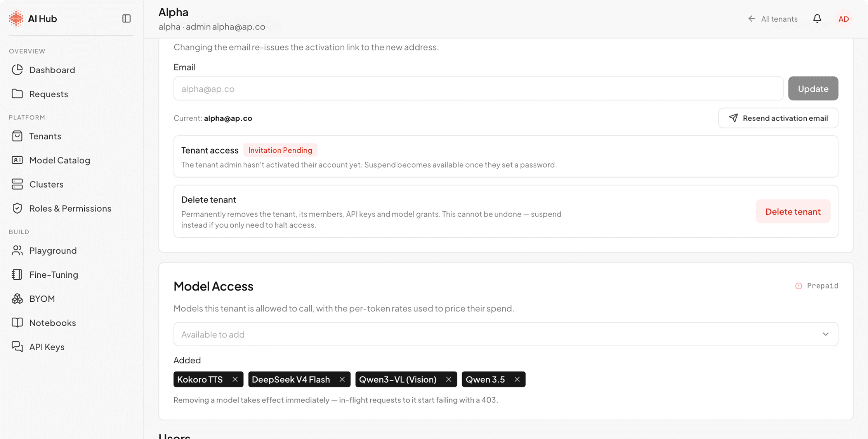868x439 pixels.
Task: Click the Model Access heading
Action: click(x=214, y=286)
